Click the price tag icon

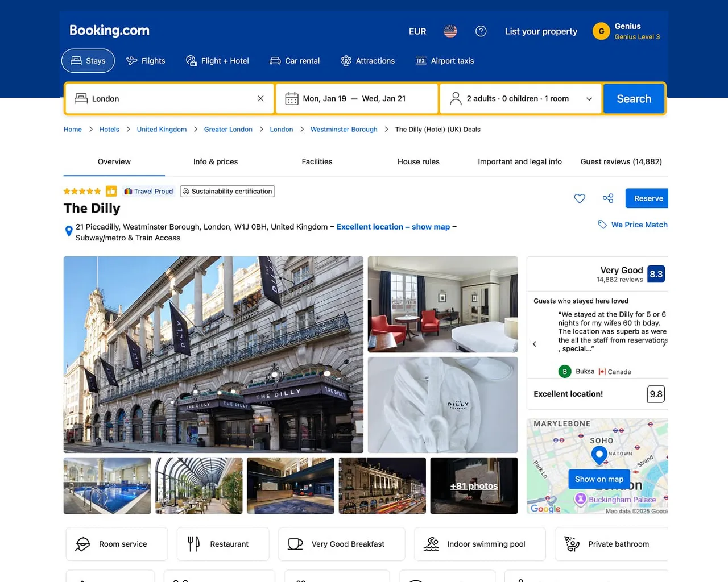point(602,225)
